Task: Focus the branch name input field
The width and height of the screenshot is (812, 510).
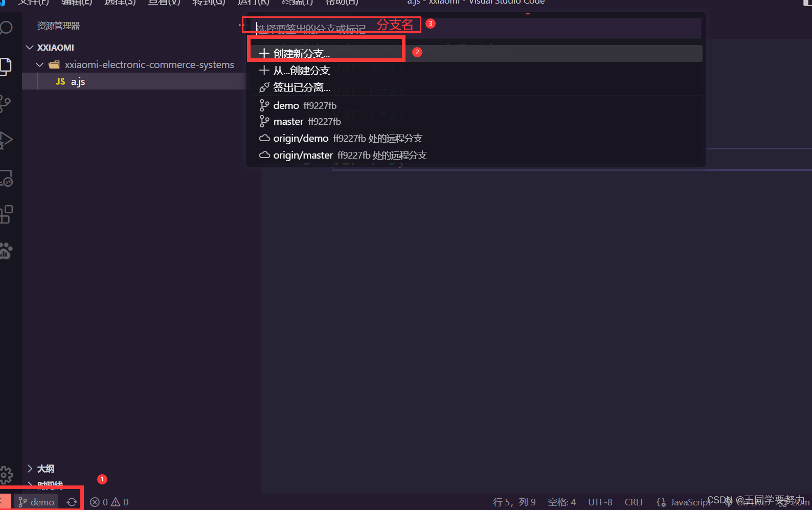Action: click(x=478, y=29)
